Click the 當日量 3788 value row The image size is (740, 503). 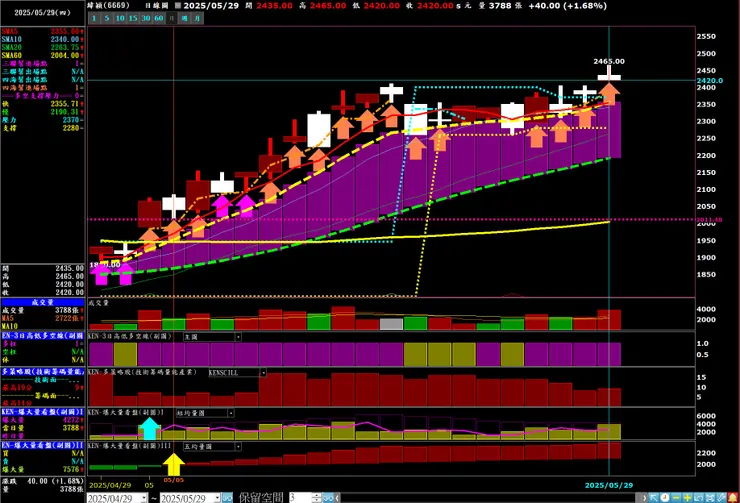coord(42,428)
